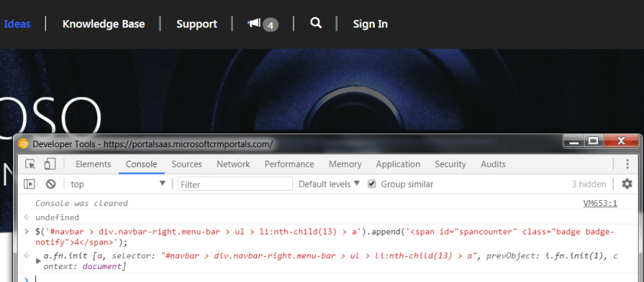Toggle the device toolbar icon
The height and width of the screenshot is (282, 644).
pyautogui.click(x=50, y=164)
